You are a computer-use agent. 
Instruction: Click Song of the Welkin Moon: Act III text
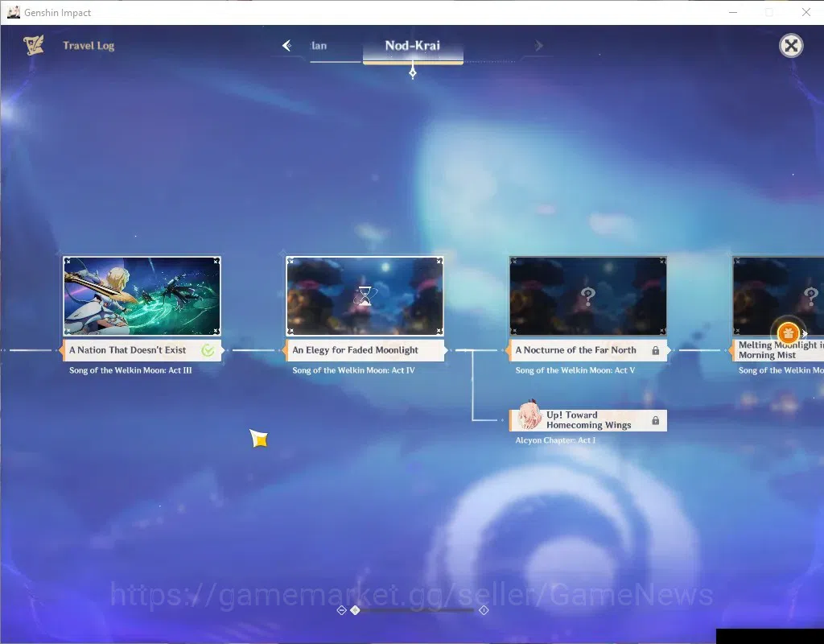click(x=130, y=370)
